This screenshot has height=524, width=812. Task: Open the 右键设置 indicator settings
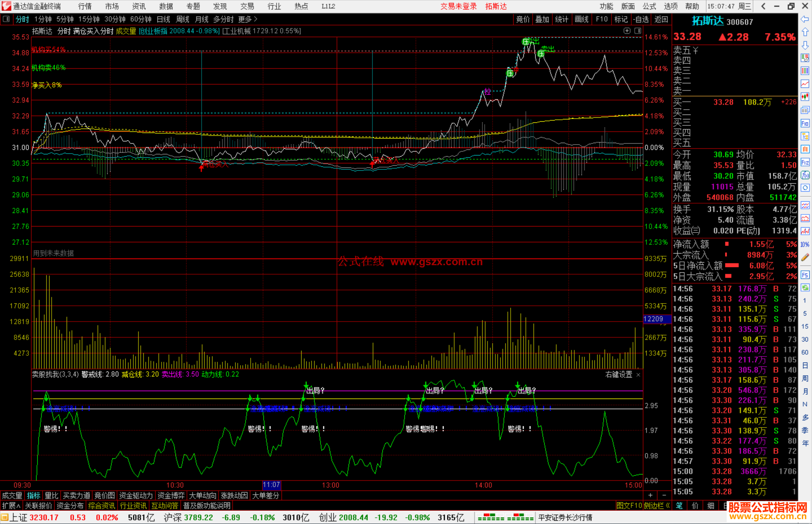(x=619, y=375)
